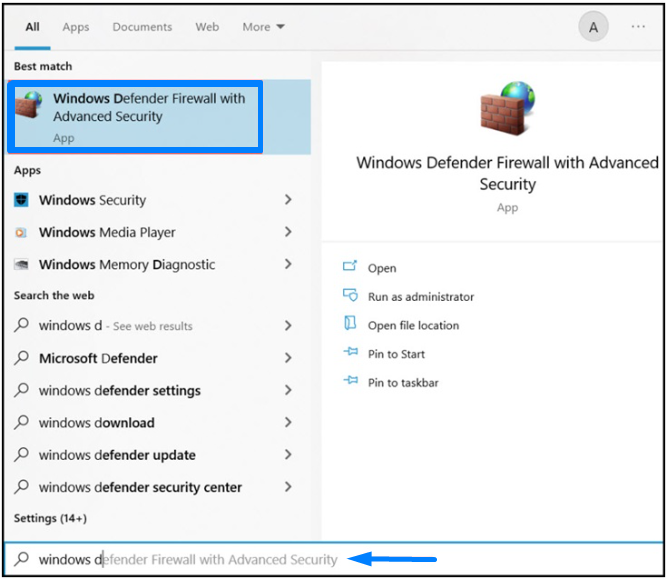Click Open in the right panel
The width and height of the screenshot is (666, 581).
click(x=381, y=268)
